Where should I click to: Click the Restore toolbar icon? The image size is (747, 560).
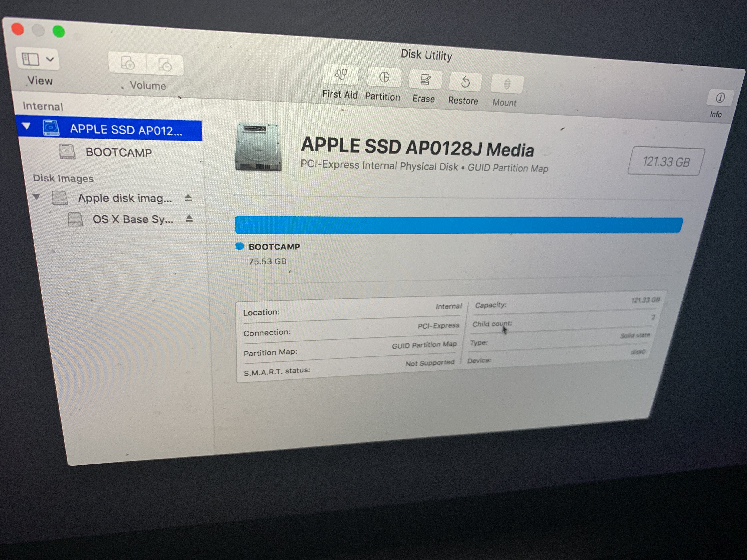465,82
